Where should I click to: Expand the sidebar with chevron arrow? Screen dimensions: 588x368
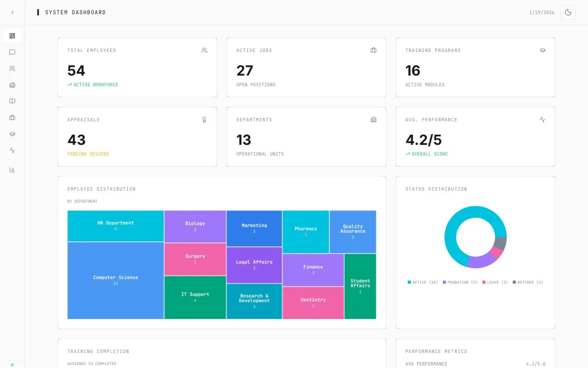pos(12,12)
